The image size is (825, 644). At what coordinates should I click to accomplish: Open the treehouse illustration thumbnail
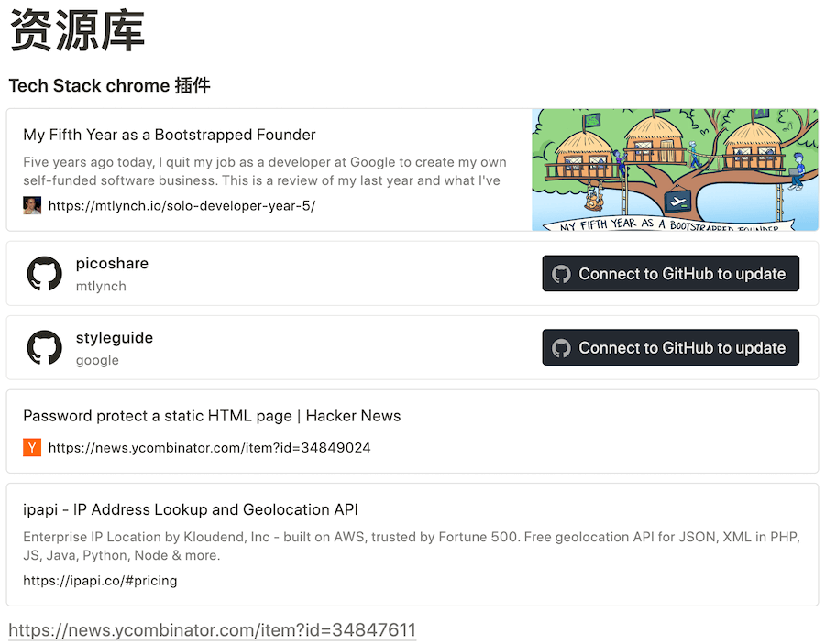click(x=675, y=169)
